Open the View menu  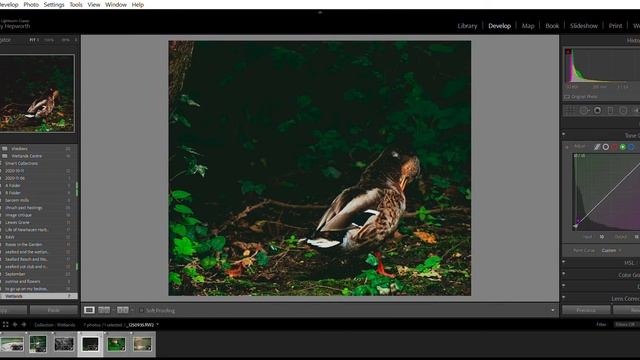coord(94,4)
